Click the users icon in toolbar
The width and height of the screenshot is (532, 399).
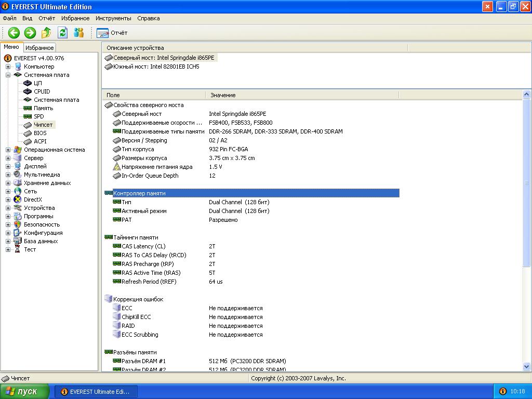pyautogui.click(x=78, y=33)
